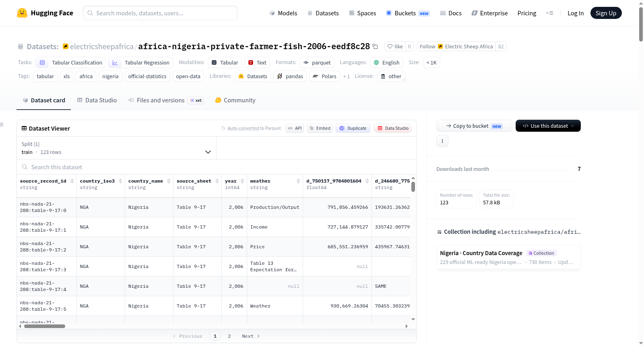Image resolution: width=644 pixels, height=347 pixels.
Task: Click Copy to bucket button
Action: coord(474,126)
